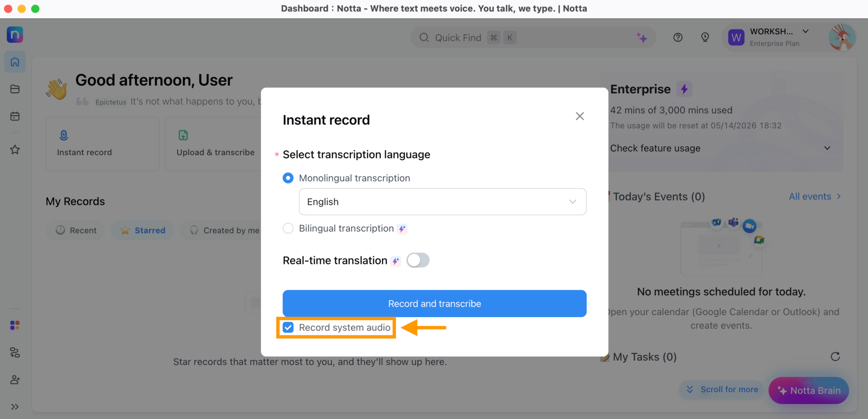Expand the sidebar with double chevron
The image size is (868, 419).
tap(15, 407)
